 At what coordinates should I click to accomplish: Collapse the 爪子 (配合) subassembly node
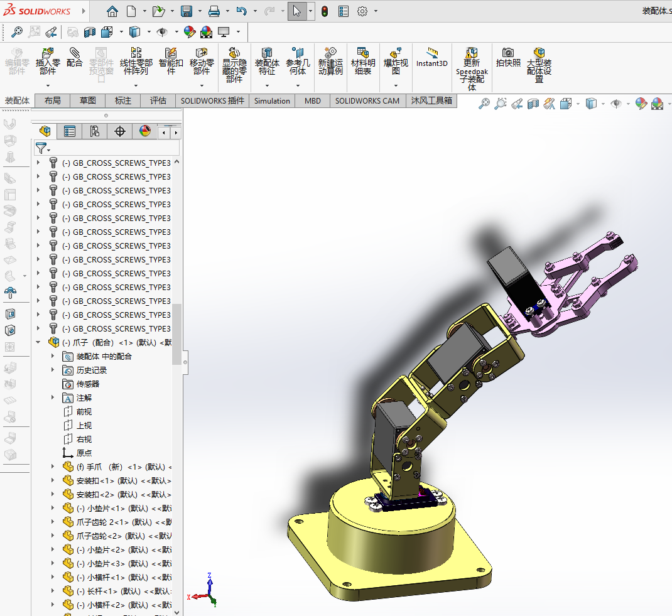click(38, 342)
